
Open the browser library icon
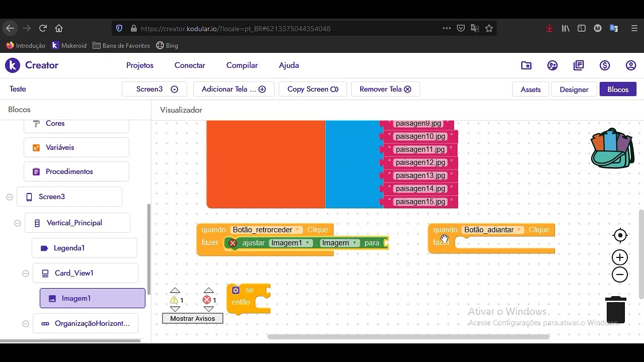point(566,29)
